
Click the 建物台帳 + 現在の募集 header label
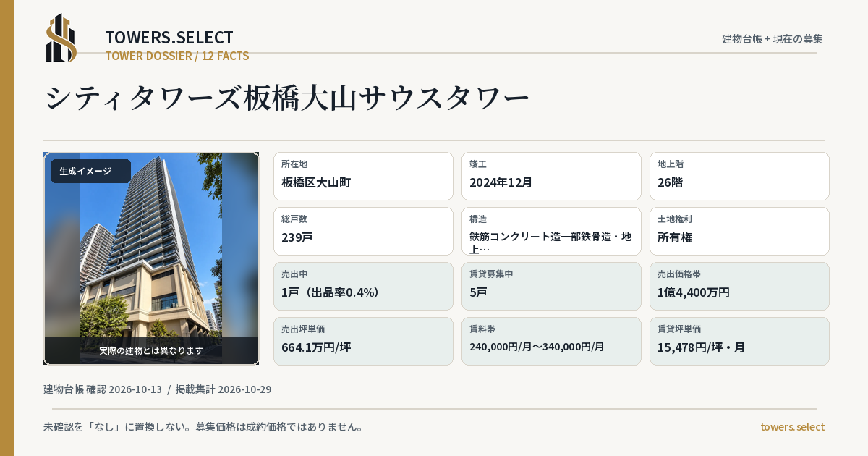pyautogui.click(x=773, y=38)
